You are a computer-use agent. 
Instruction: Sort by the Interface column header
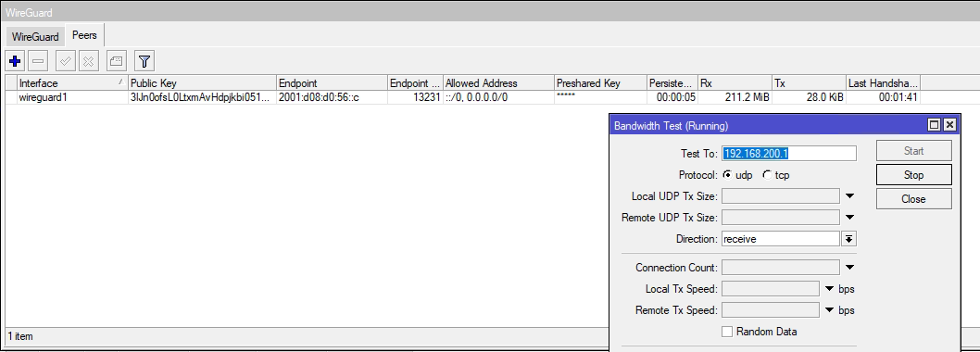coord(72,83)
